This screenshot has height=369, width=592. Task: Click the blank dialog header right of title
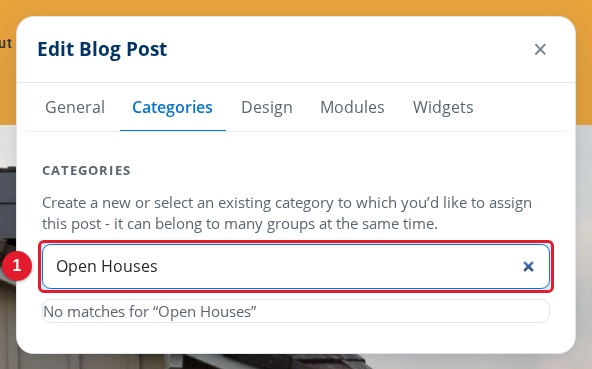347,49
